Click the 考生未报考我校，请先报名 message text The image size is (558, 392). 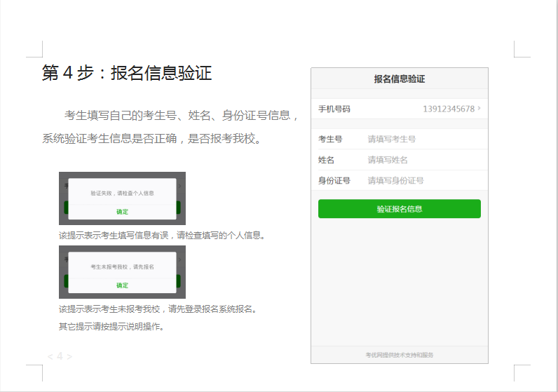(x=122, y=267)
